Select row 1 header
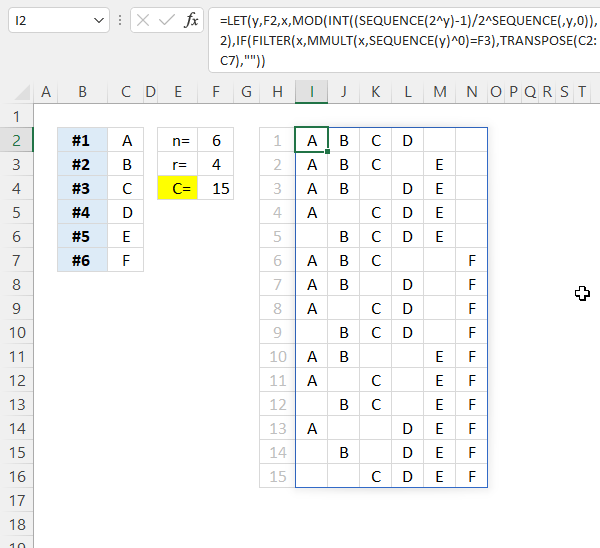This screenshot has width=600, height=548. (16, 116)
